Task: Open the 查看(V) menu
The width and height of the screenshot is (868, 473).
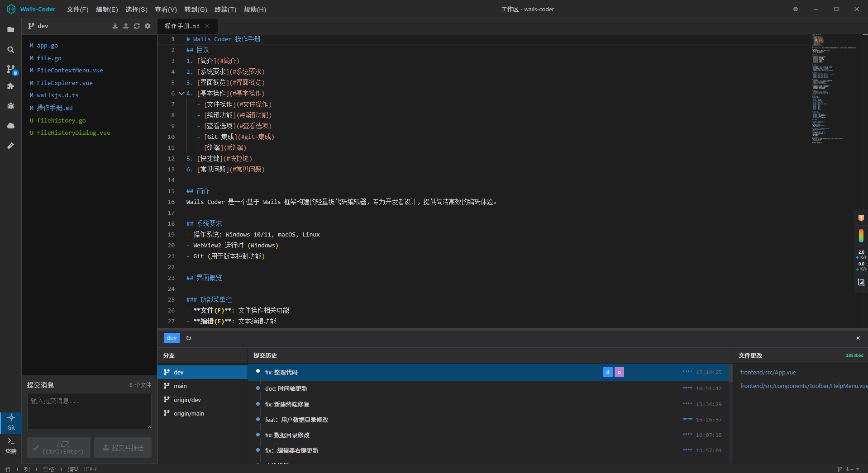Action: point(166,9)
